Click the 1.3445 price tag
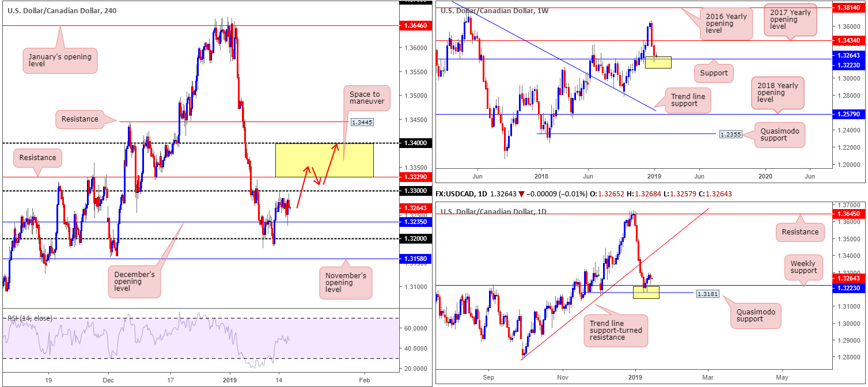868x387 pixels. pyautogui.click(x=361, y=122)
